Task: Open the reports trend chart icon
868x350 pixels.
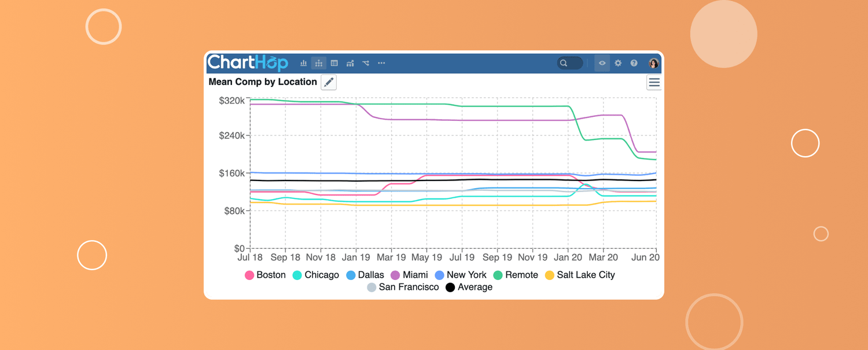Action: tap(350, 63)
